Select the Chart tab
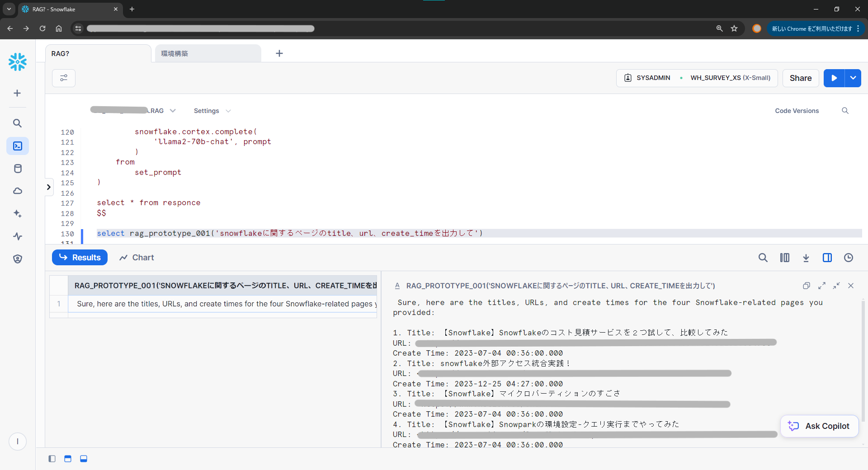Screen dimensions: 868x470 pos(137,258)
